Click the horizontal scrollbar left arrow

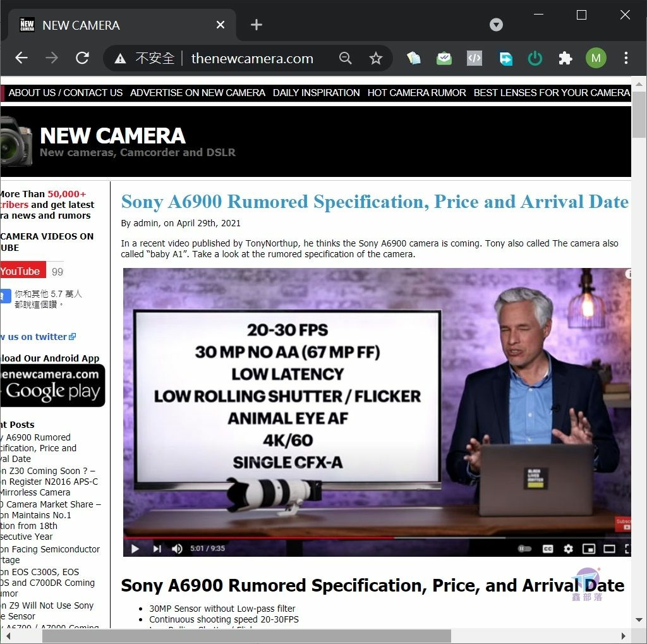pyautogui.click(x=8, y=636)
